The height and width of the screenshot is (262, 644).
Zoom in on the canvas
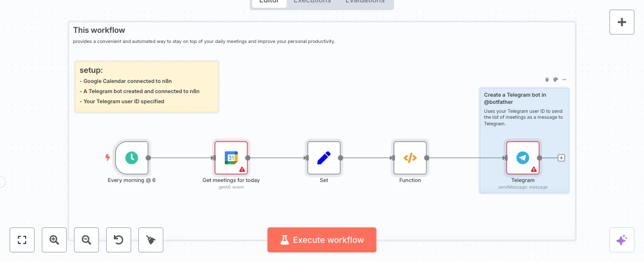(54, 240)
